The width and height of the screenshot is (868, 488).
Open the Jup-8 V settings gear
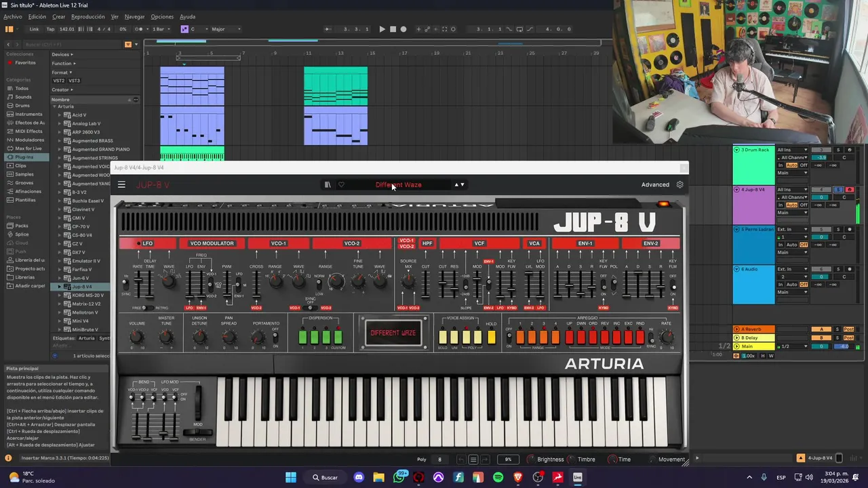(680, 184)
